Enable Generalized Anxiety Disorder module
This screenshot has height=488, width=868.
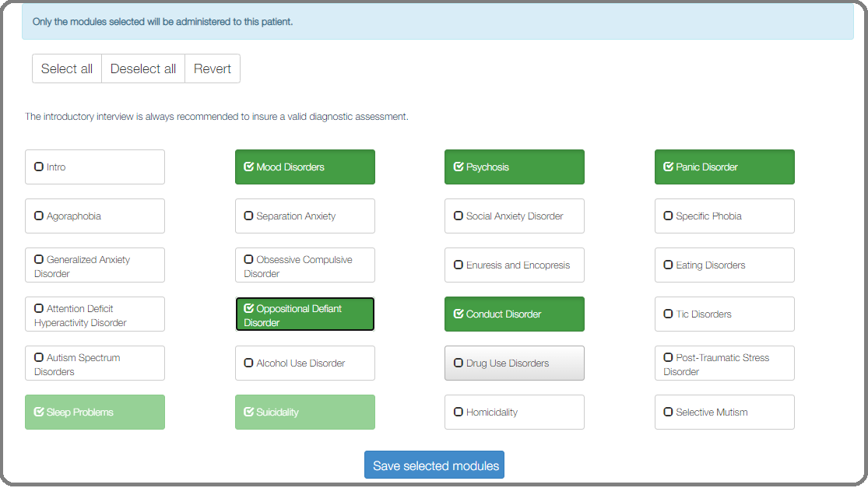point(95,265)
